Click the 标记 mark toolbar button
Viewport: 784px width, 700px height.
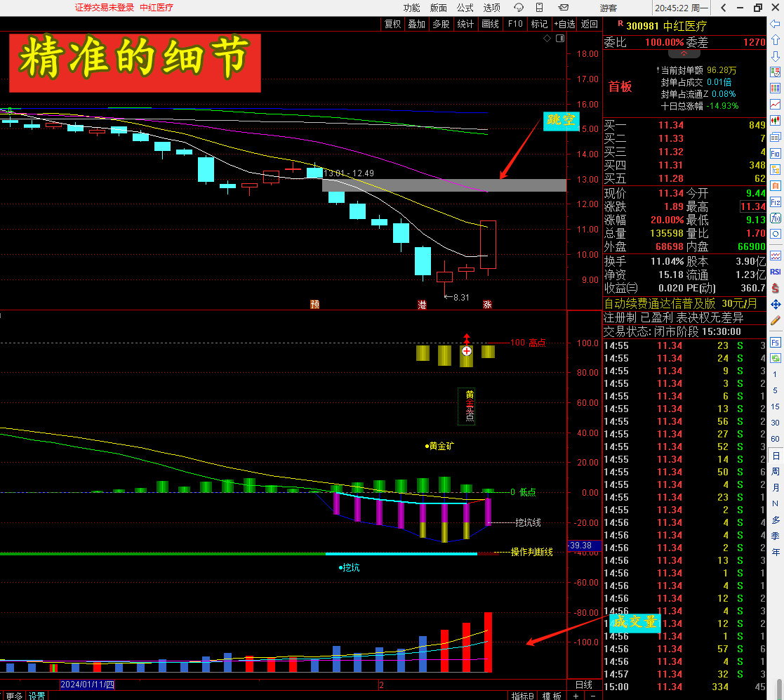click(539, 24)
